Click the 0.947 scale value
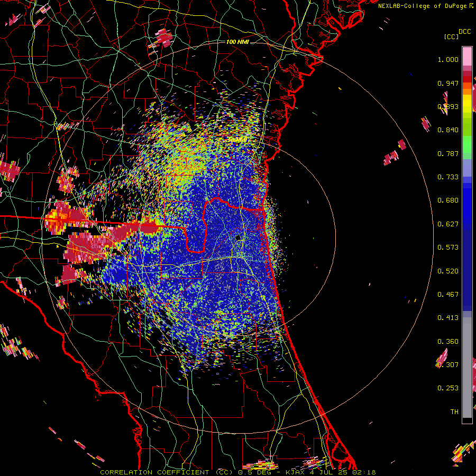Viewport: 476px width, 476px height. click(x=448, y=83)
